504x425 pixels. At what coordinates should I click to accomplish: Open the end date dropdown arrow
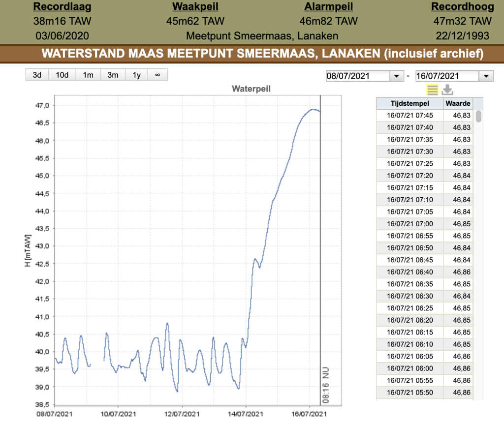[x=486, y=76]
